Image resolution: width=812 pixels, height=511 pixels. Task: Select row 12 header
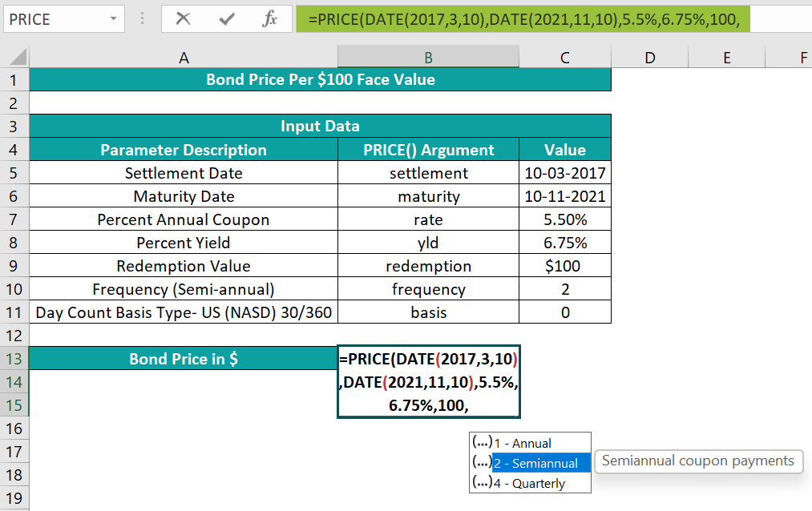[14, 335]
